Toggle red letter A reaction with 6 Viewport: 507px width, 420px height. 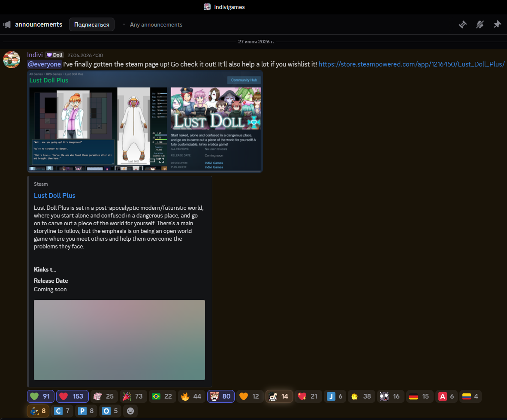tap(447, 396)
